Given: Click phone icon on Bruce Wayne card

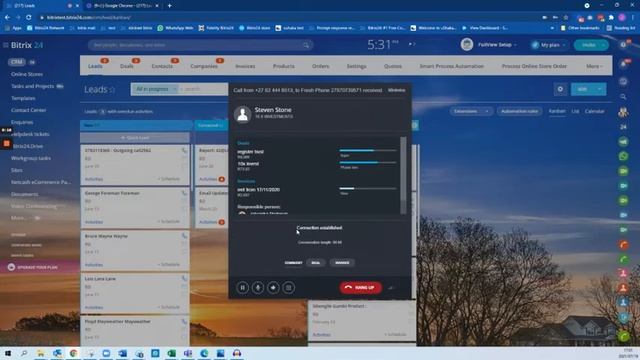Looking at the screenshot, I should click(184, 236).
